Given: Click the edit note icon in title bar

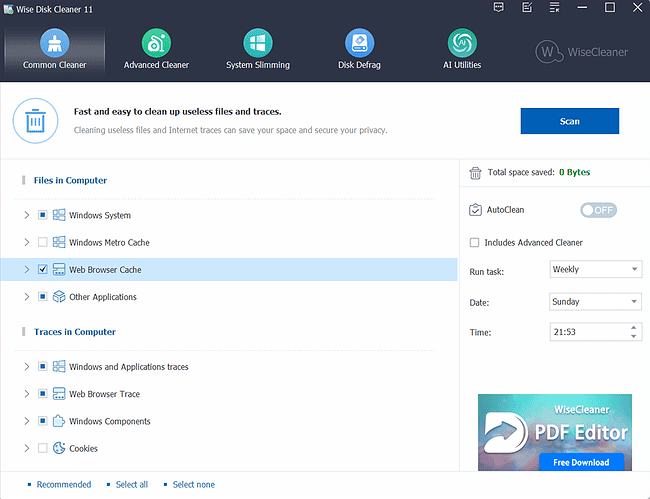Looking at the screenshot, I should tap(526, 8).
